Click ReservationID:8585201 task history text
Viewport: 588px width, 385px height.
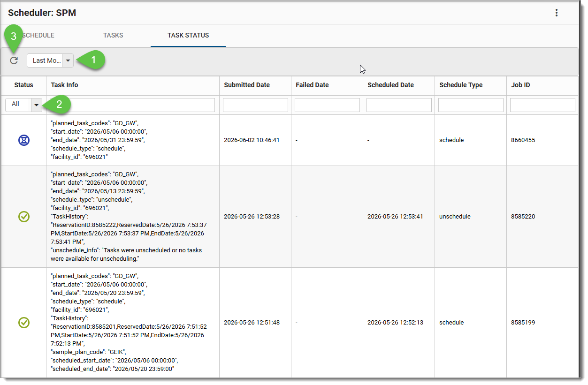[x=129, y=335]
